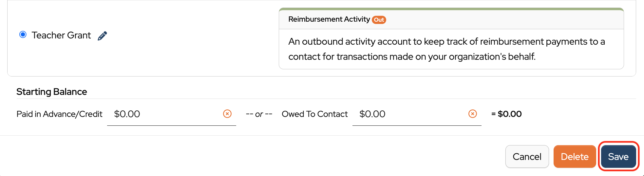Click the Owed To Contact label

click(314, 114)
